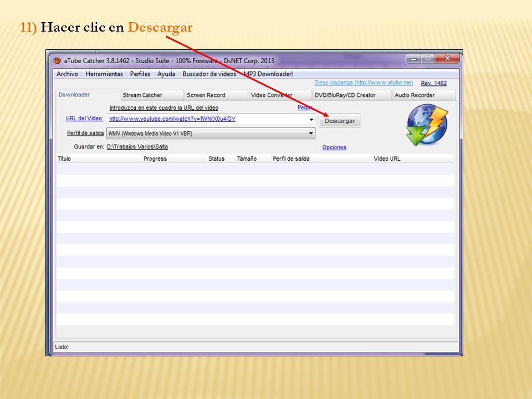
Task: Click the aTube Catcher title bar icon
Action: point(57,61)
